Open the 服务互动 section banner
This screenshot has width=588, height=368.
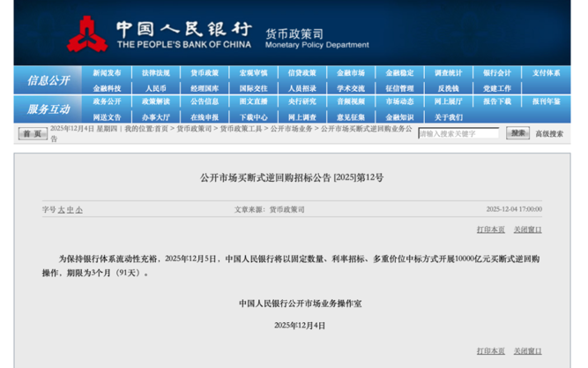(x=48, y=109)
